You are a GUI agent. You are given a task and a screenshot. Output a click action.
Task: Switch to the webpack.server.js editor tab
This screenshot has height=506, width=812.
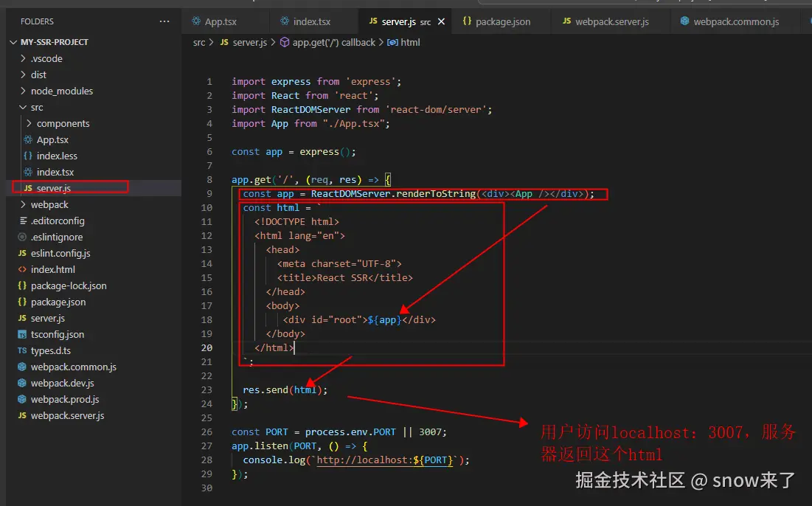[612, 21]
